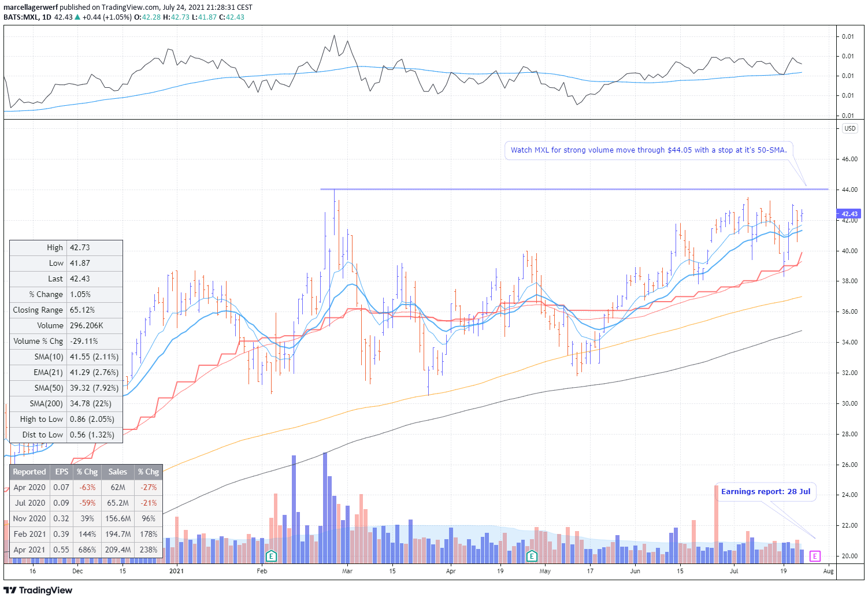Click the Volume % Chg -29.11% value
The width and height of the screenshot is (868, 601).
[x=84, y=341]
